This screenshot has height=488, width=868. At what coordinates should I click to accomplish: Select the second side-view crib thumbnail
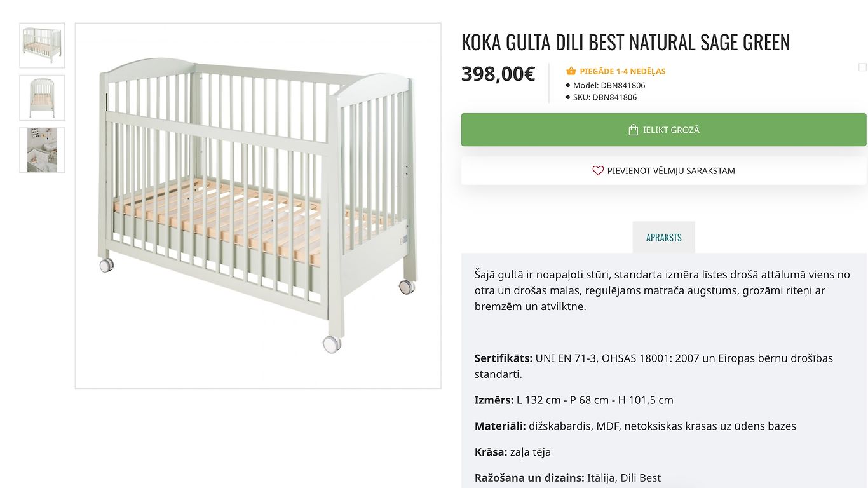(x=42, y=98)
